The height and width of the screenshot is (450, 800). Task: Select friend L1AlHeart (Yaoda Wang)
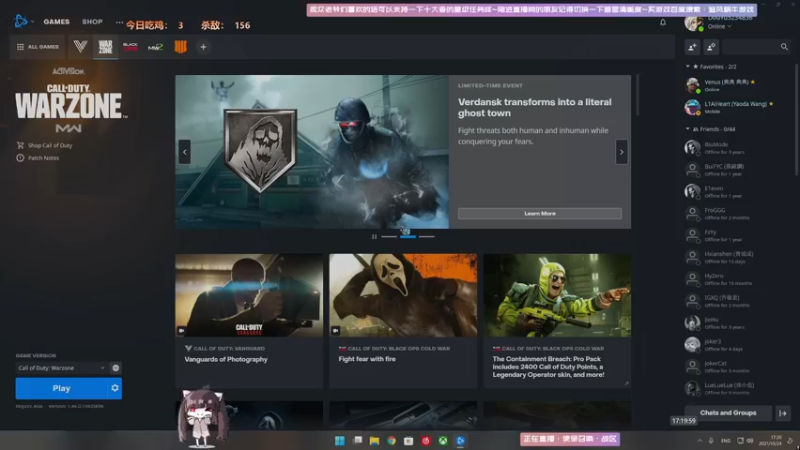[x=737, y=107]
